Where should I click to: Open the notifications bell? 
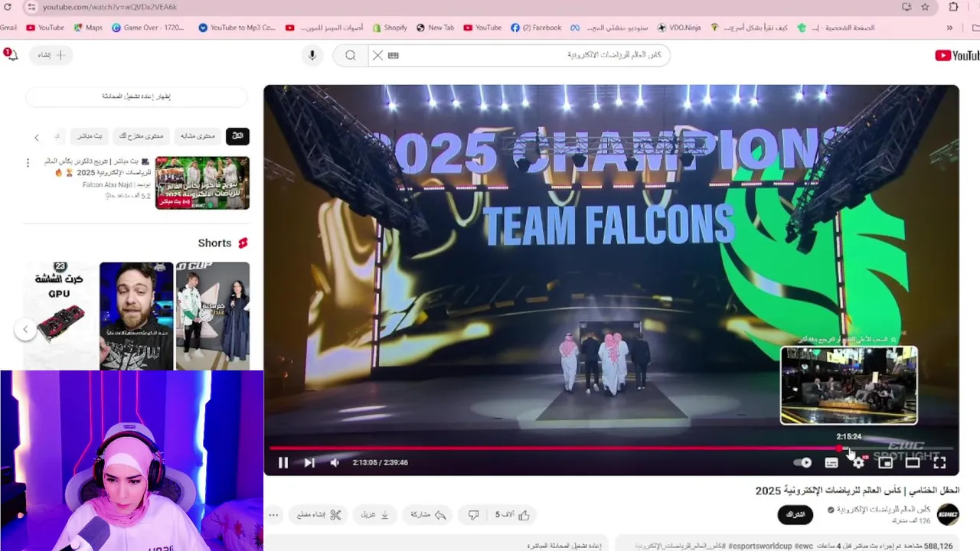pos(11,55)
